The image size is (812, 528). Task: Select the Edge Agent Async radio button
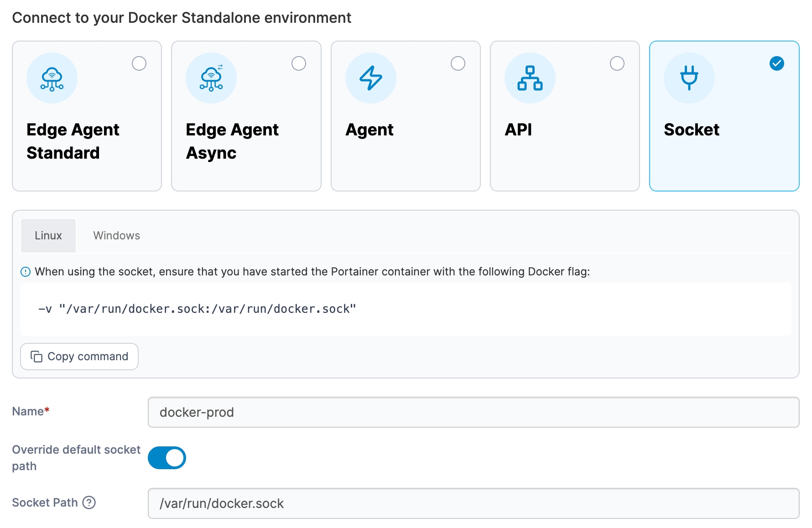coord(299,63)
